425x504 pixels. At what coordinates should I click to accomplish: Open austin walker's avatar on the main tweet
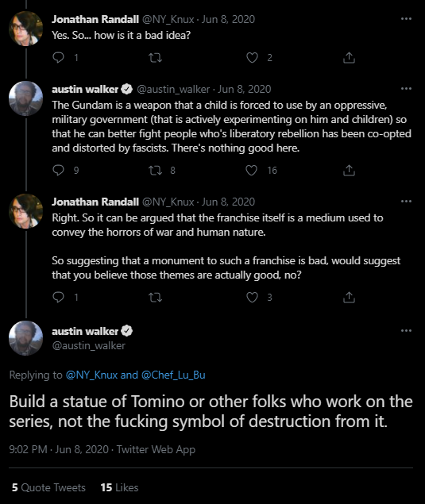pos(25,338)
